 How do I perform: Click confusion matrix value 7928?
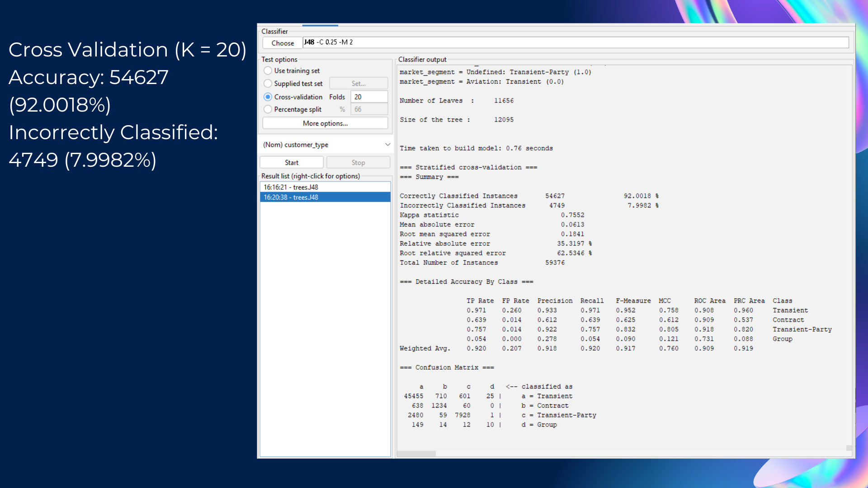[x=462, y=415]
